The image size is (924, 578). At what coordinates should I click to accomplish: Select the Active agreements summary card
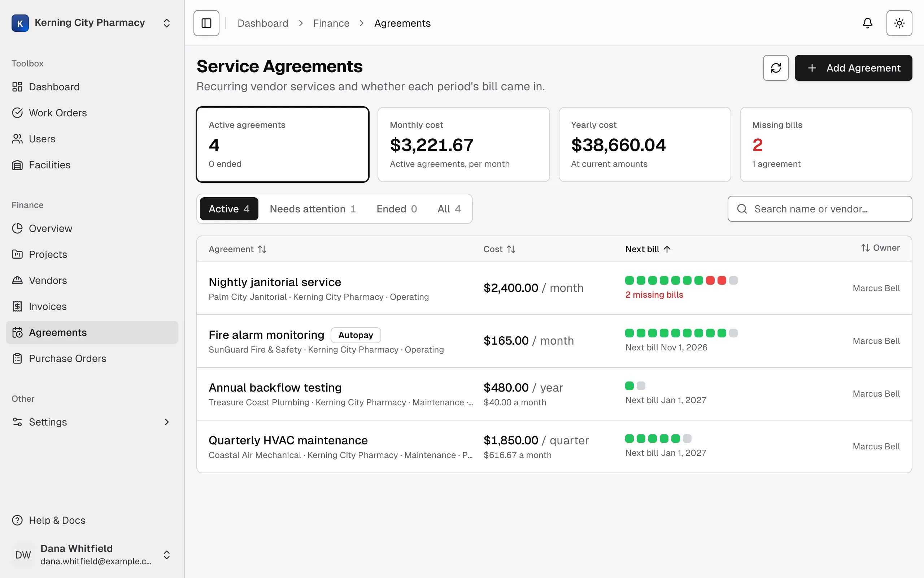283,144
